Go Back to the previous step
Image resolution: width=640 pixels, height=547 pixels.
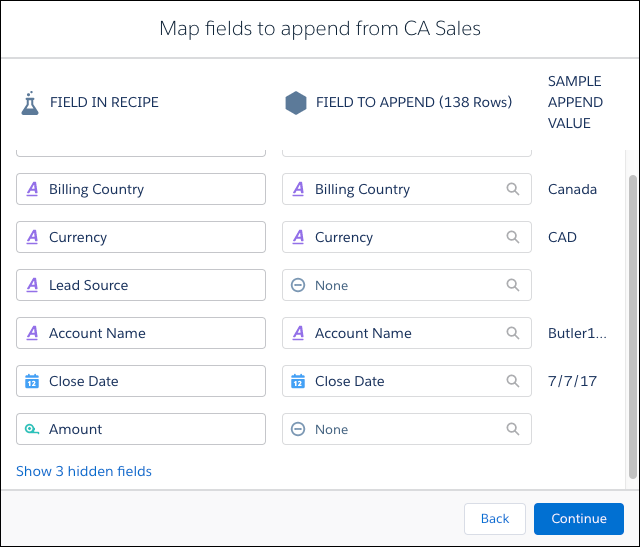pos(495,518)
